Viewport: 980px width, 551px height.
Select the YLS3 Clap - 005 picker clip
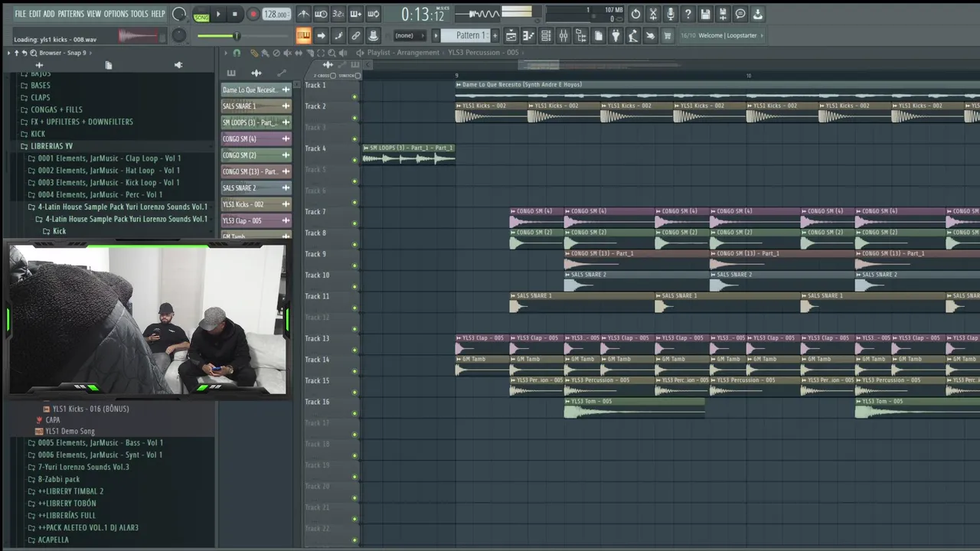256,220
